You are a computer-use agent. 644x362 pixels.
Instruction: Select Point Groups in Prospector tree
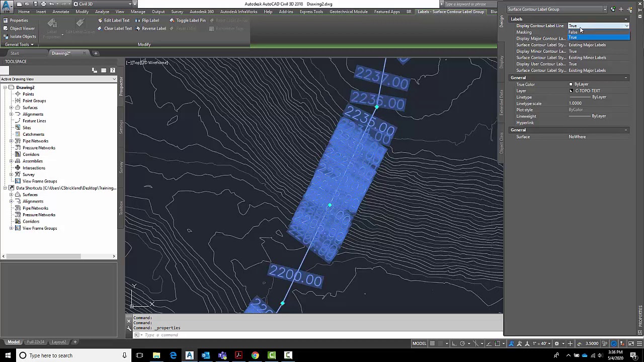coord(34,101)
